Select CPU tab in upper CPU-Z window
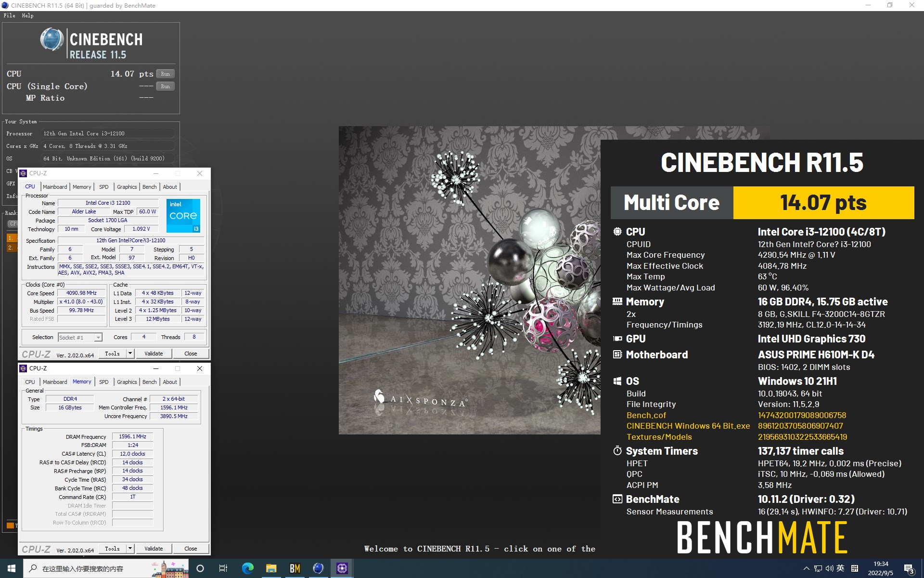This screenshot has width=924, height=578. (30, 186)
